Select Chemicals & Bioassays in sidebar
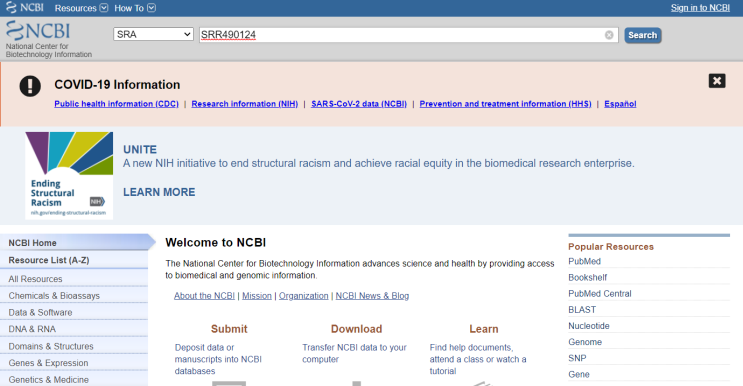743x386 pixels. (74, 296)
